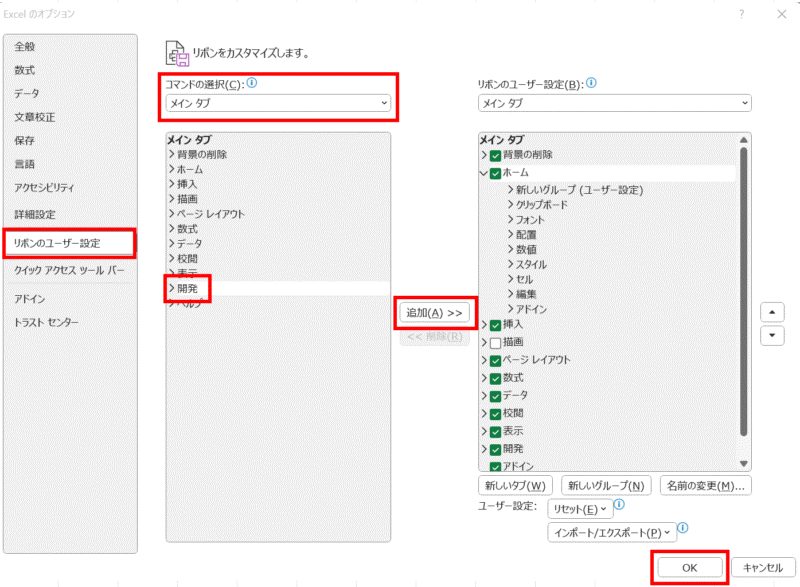The width and height of the screenshot is (800, 587).
Task: Click the キャンセル button
Action: click(x=763, y=568)
